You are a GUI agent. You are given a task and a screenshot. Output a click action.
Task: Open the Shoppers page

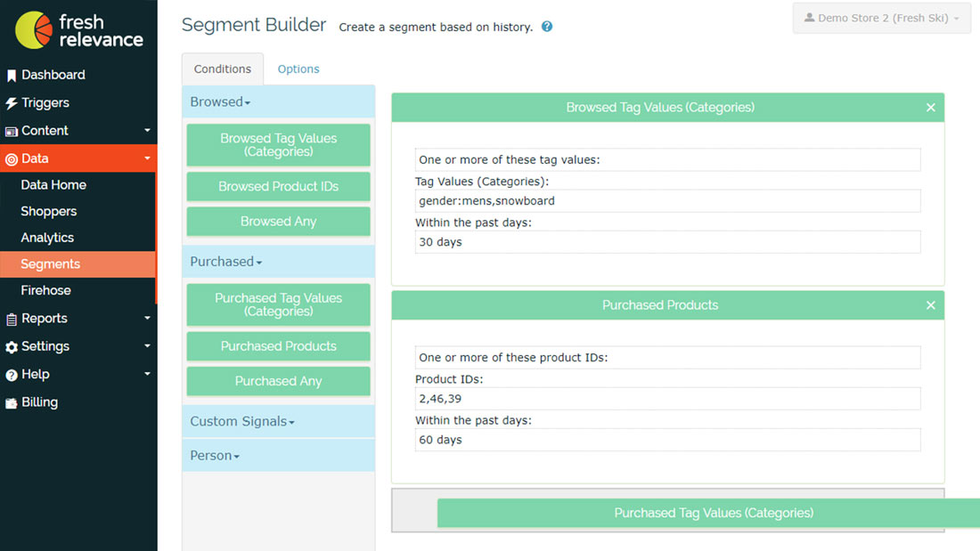[49, 212]
